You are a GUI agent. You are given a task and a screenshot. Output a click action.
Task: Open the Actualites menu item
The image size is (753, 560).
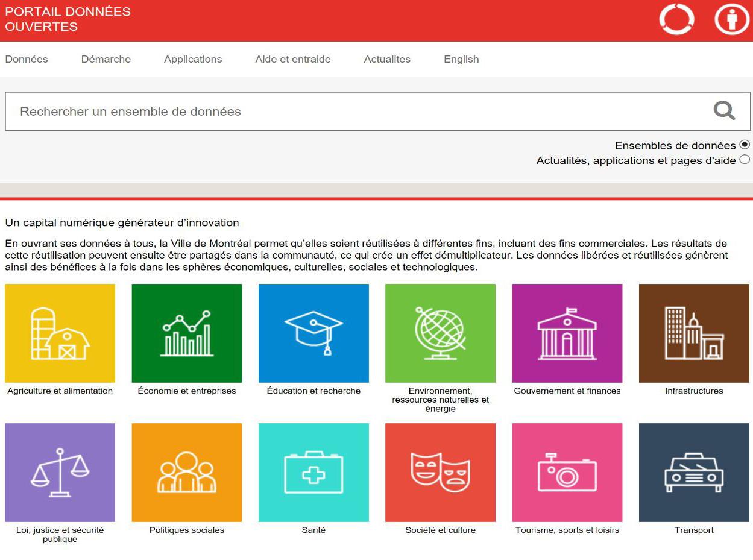tap(387, 59)
